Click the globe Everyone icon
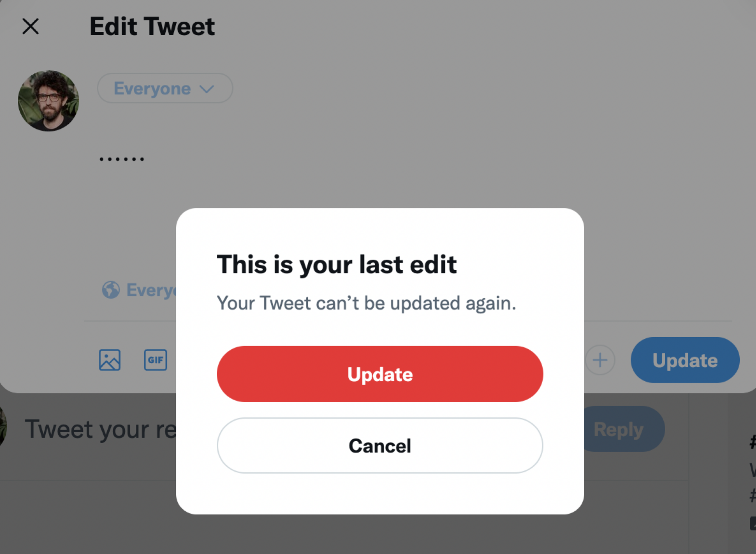This screenshot has width=756, height=554. (112, 289)
